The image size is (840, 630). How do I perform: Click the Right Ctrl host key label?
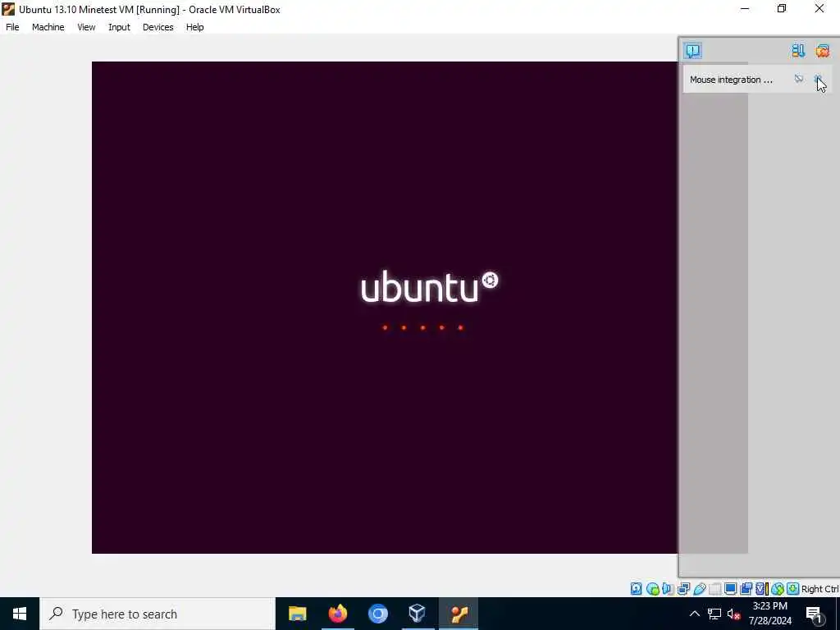(819, 589)
